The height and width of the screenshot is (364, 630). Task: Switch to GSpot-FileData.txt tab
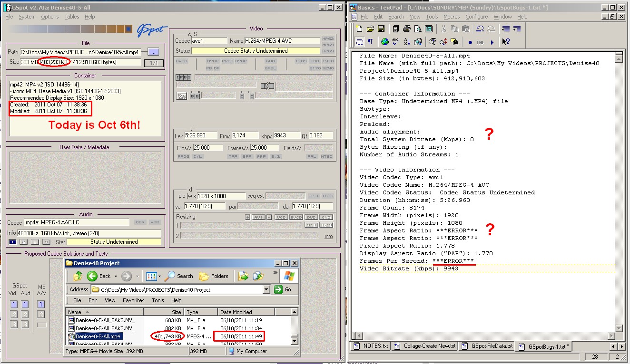click(487, 346)
